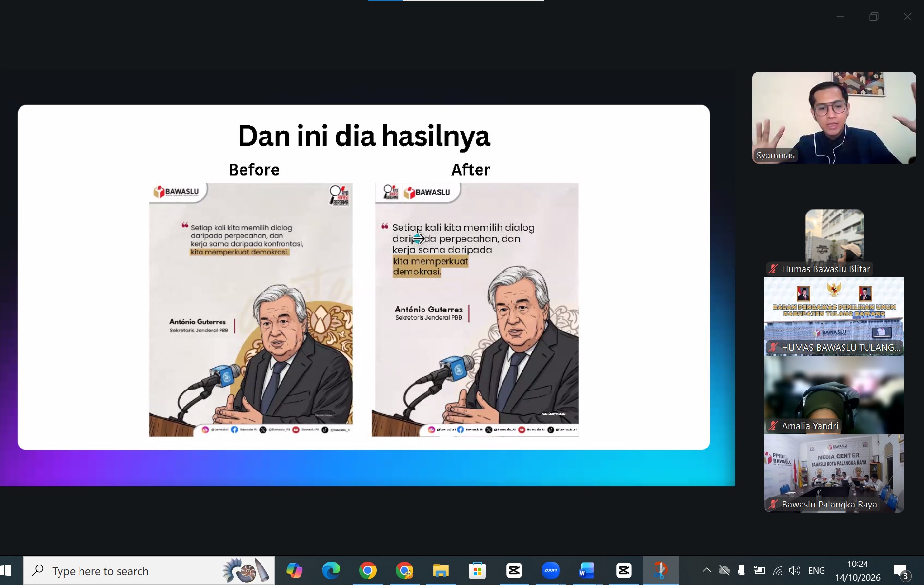Open the Windows Start menu
The height and width of the screenshot is (585, 924).
6,570
